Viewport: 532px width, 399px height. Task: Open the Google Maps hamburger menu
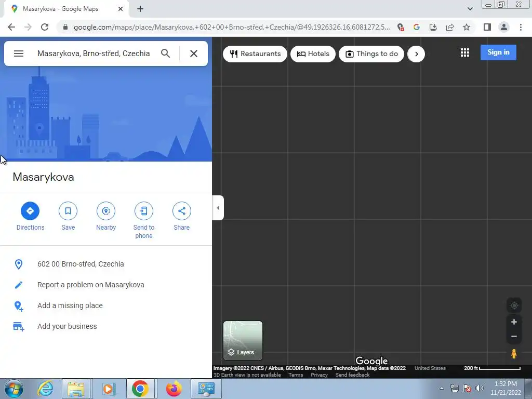(x=19, y=54)
